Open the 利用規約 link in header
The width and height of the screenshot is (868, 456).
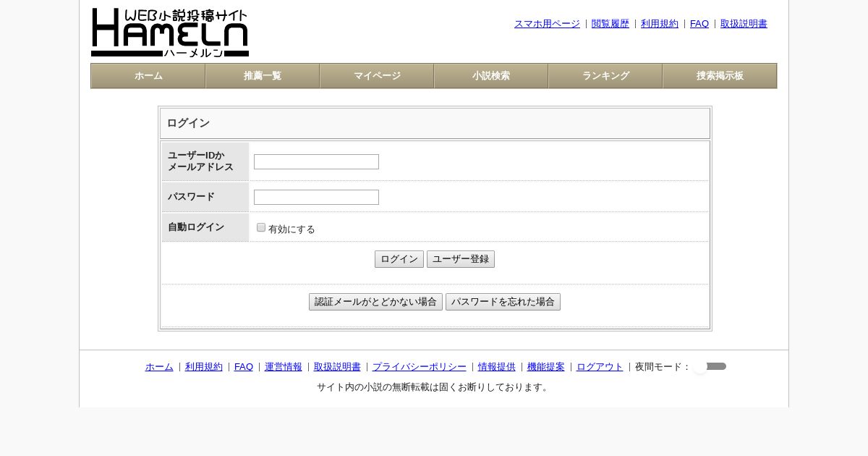coord(660,24)
